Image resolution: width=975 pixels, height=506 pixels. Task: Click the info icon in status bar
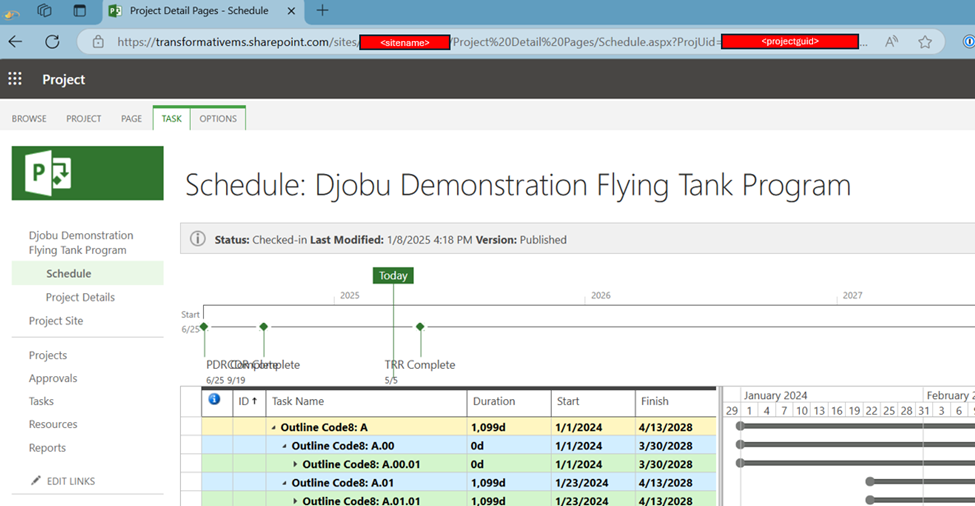(198, 239)
